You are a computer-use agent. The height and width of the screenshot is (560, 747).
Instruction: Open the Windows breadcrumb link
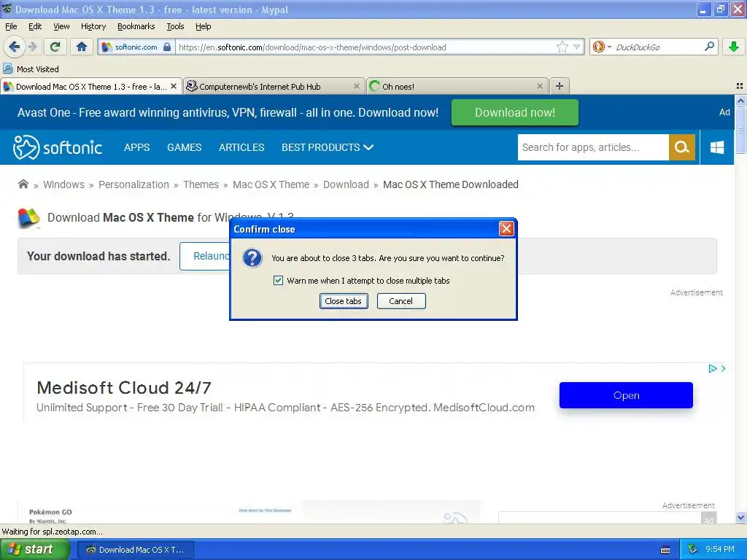[x=64, y=184]
